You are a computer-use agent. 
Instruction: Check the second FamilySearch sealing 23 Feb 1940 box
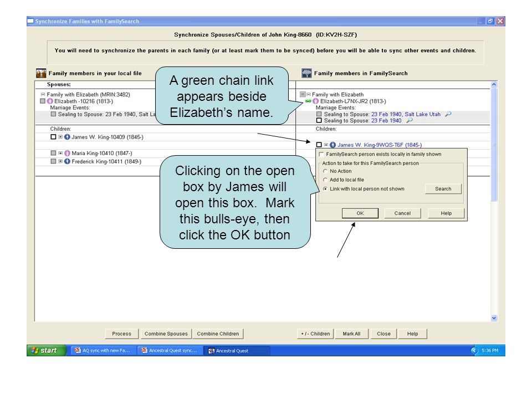click(319, 120)
